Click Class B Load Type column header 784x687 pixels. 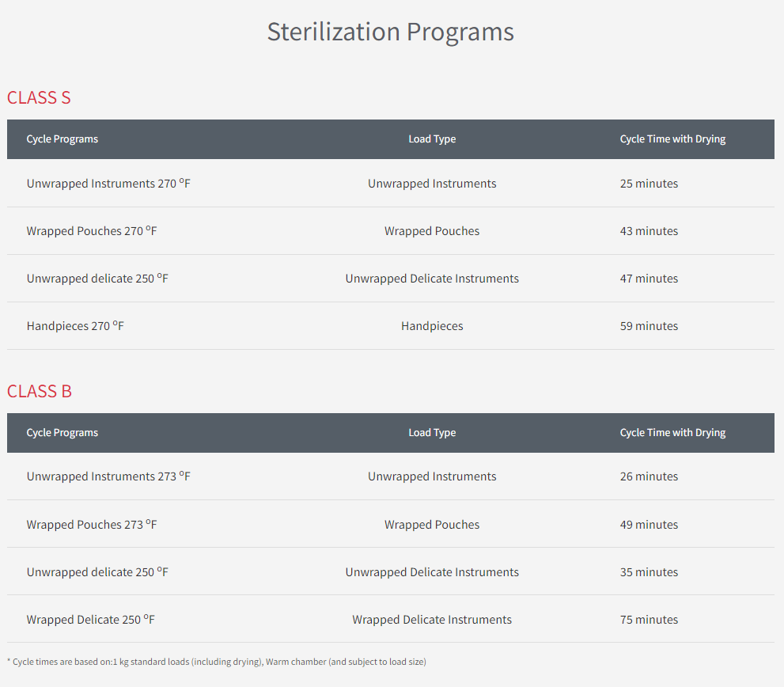[x=432, y=433]
